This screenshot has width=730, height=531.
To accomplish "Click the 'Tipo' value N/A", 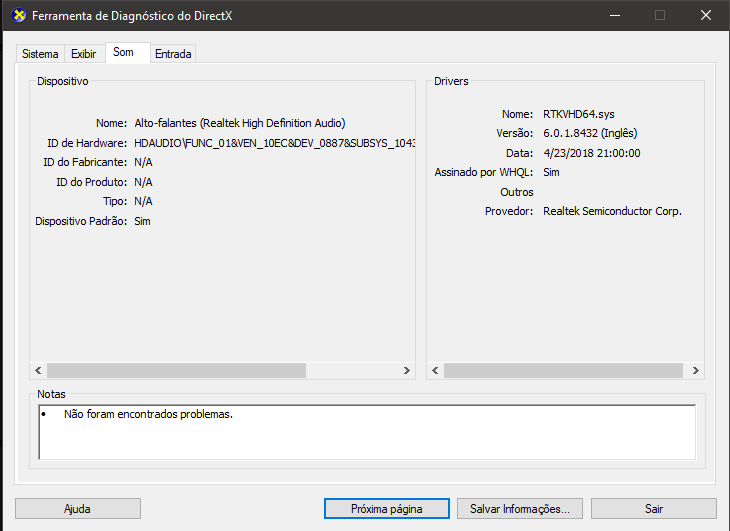I will point(143,202).
